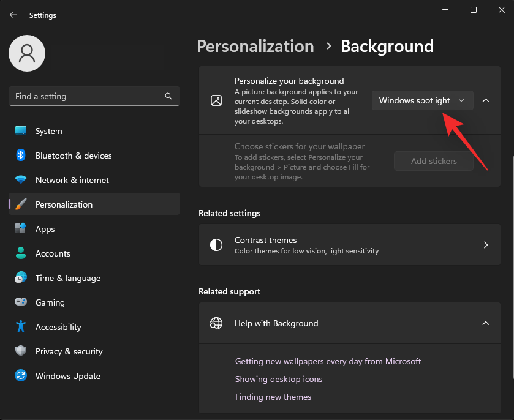Click the Accounts person icon
514x420 pixels.
click(20, 253)
